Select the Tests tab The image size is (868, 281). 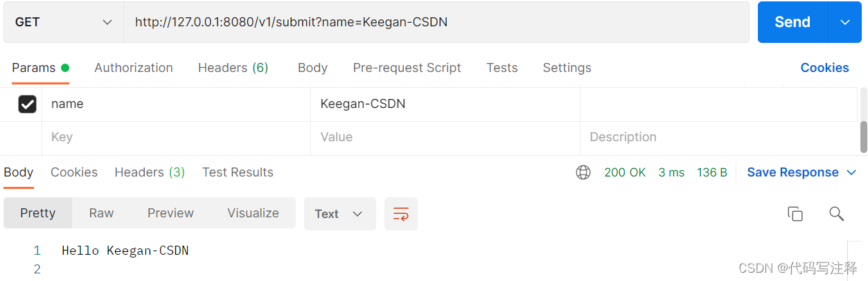point(502,68)
